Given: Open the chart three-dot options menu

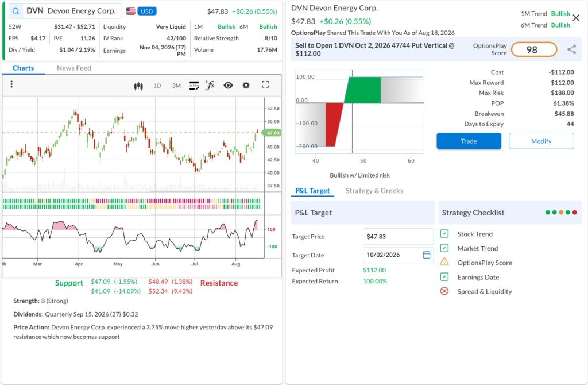Looking at the screenshot, I should 11,84.
